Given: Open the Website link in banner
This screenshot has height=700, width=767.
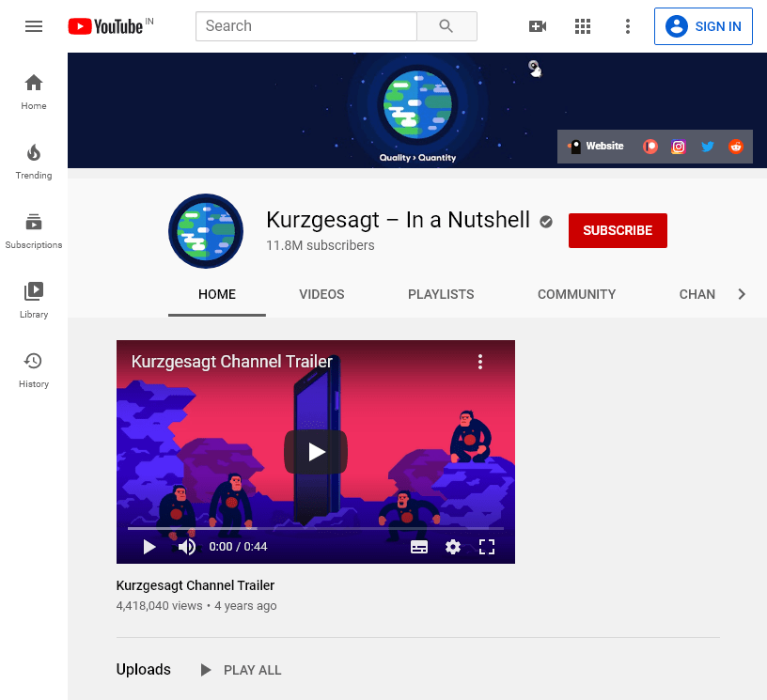Looking at the screenshot, I should [x=595, y=147].
